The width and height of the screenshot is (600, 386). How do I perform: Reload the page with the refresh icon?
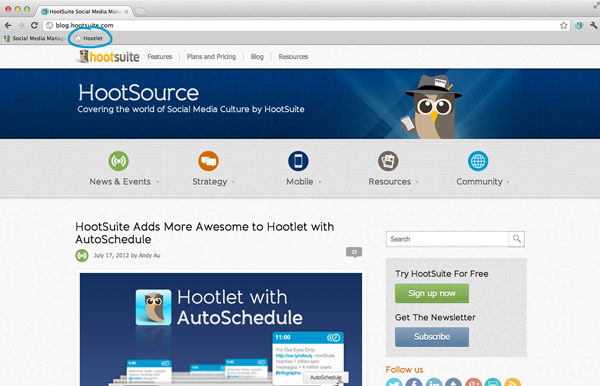click(x=34, y=25)
